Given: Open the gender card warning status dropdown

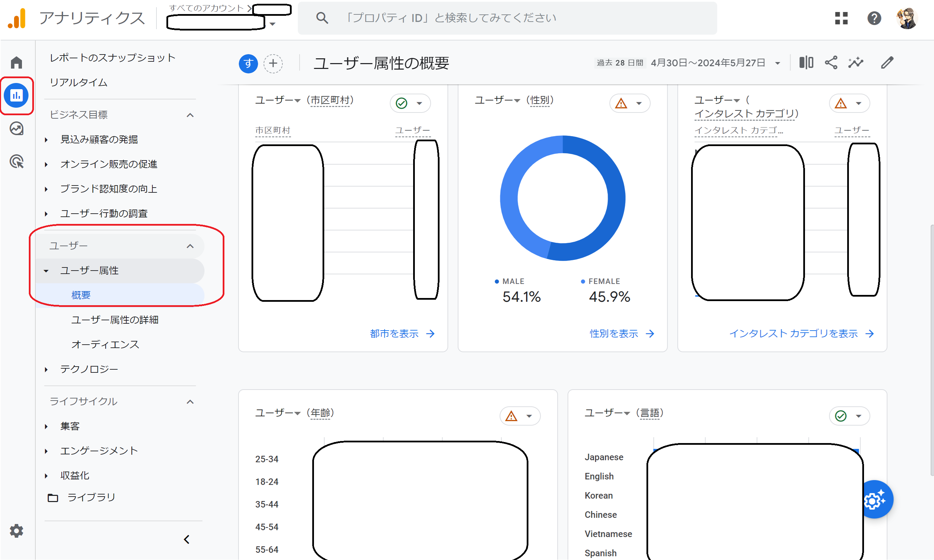Looking at the screenshot, I should pyautogui.click(x=629, y=104).
